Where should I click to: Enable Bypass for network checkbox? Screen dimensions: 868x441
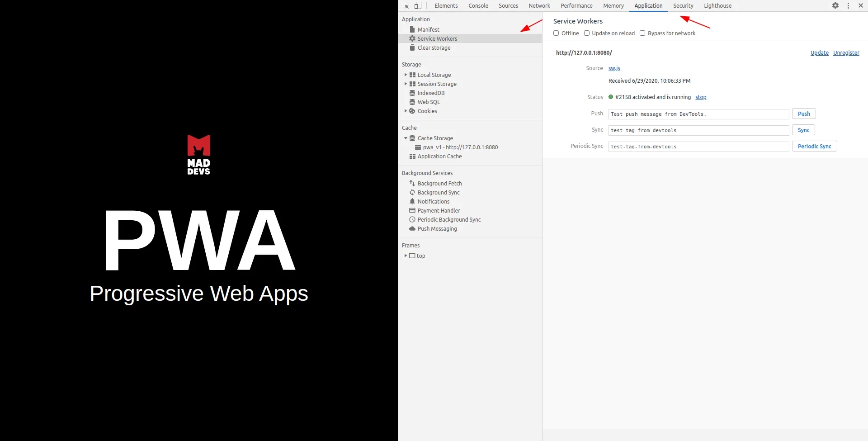642,33
